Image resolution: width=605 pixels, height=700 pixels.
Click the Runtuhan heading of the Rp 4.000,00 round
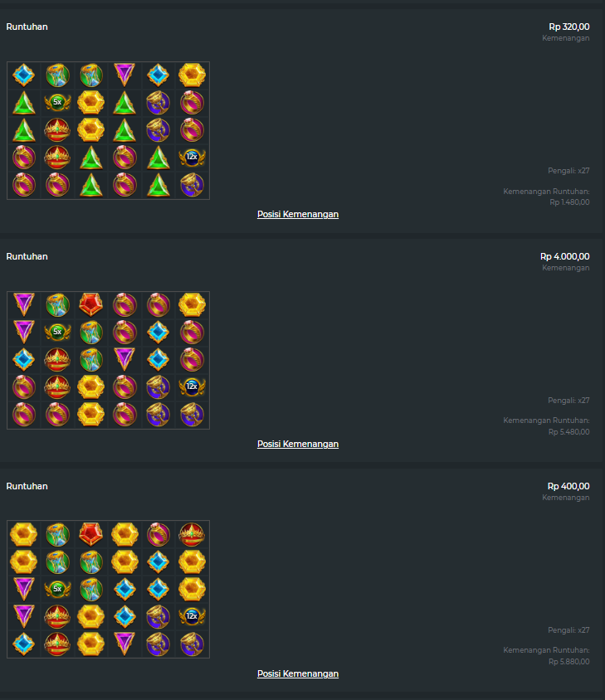click(x=27, y=257)
